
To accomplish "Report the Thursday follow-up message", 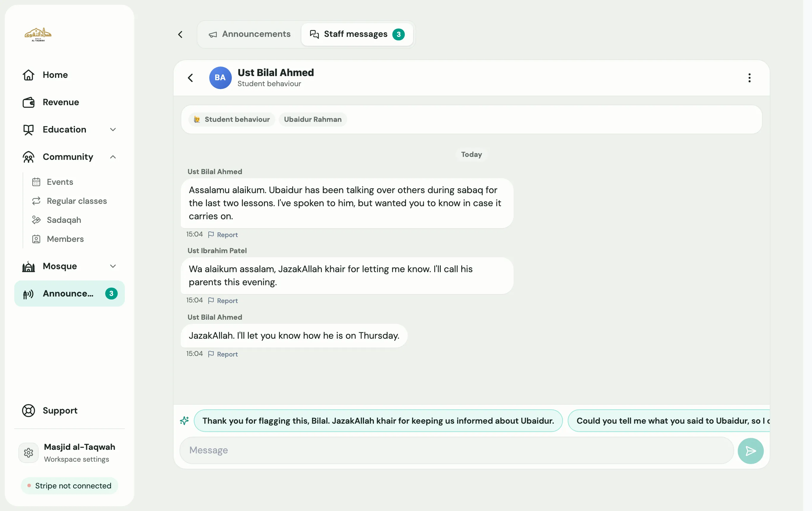I will pyautogui.click(x=223, y=354).
